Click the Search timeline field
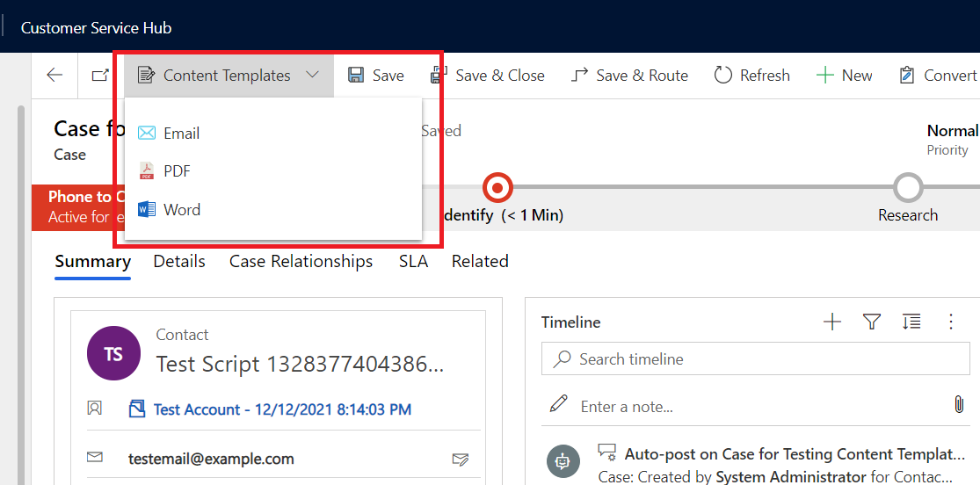Image resolution: width=980 pixels, height=485 pixels. click(756, 359)
